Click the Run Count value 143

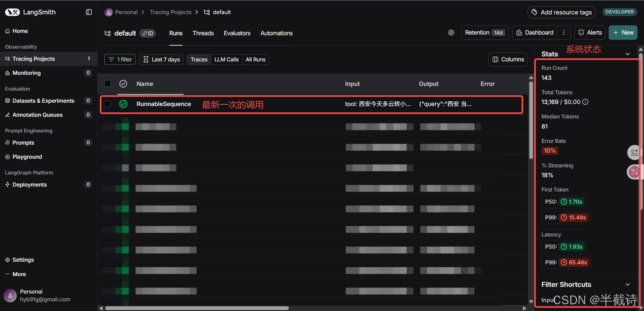pos(546,78)
